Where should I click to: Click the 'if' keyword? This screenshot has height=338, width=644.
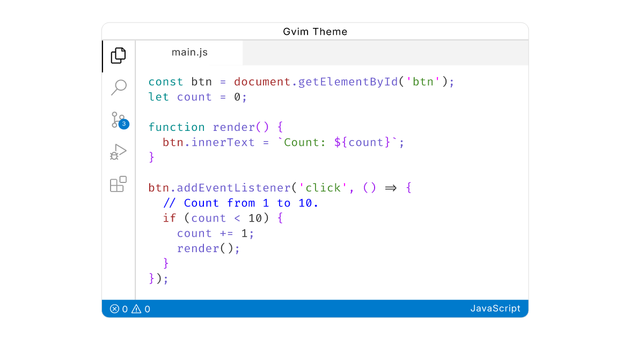point(170,218)
